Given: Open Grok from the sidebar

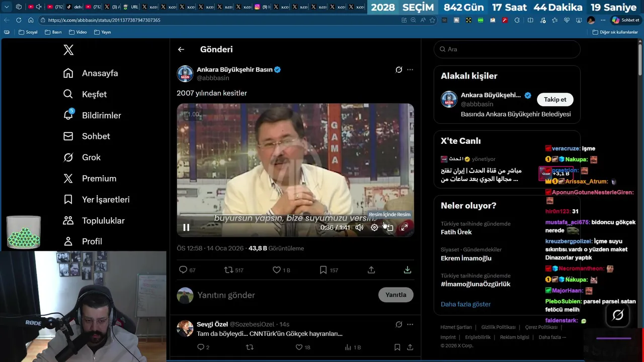Looking at the screenshot, I should (x=83, y=157).
